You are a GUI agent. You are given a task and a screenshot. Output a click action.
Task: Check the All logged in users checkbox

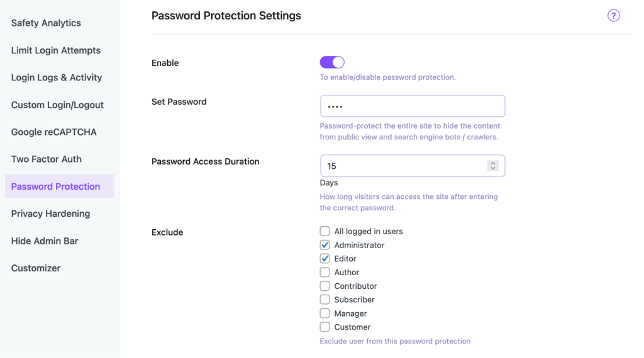(325, 231)
